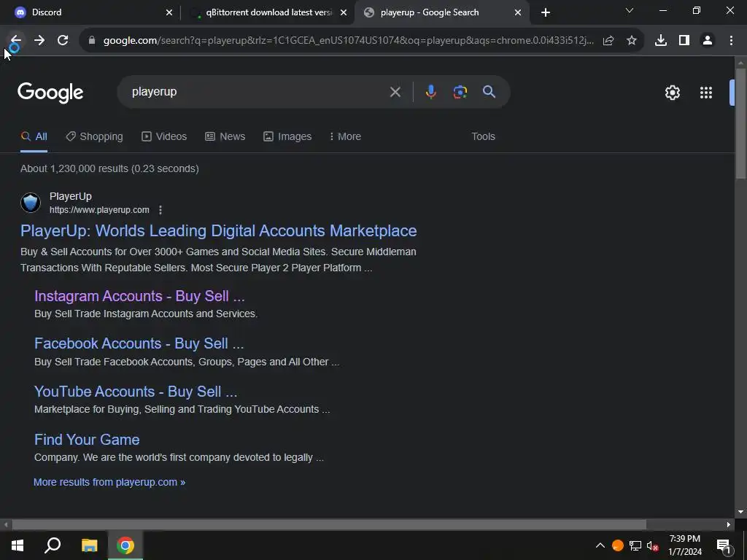Close the Discord tab

point(169,12)
